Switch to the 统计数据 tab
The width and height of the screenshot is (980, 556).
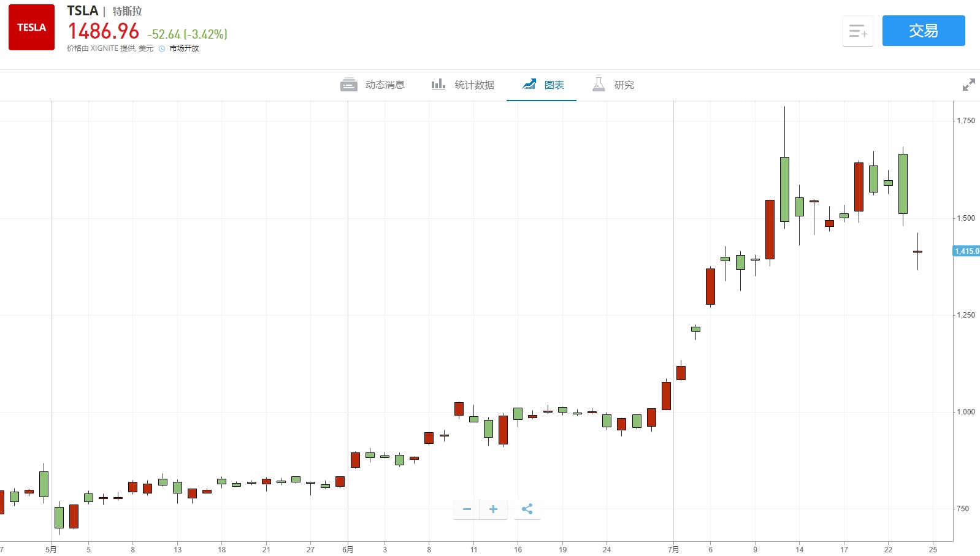pyautogui.click(x=474, y=85)
